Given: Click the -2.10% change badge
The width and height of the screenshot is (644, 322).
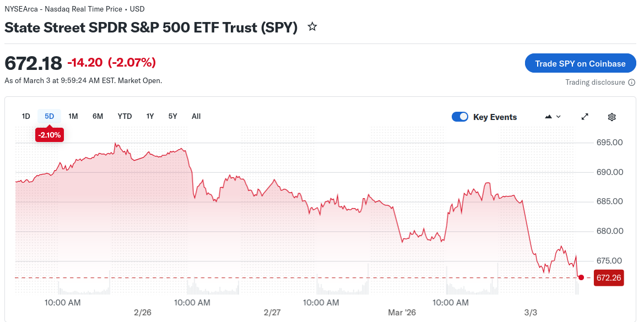Looking at the screenshot, I should coord(50,134).
